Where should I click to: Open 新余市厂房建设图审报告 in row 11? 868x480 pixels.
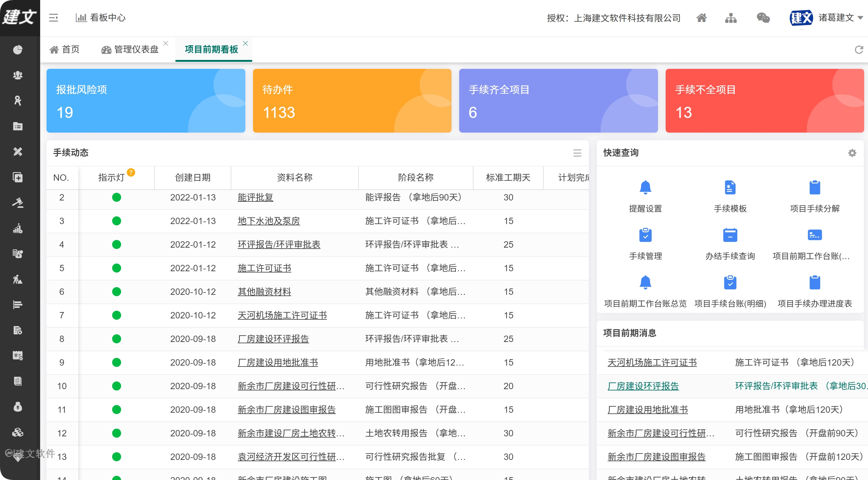point(286,410)
